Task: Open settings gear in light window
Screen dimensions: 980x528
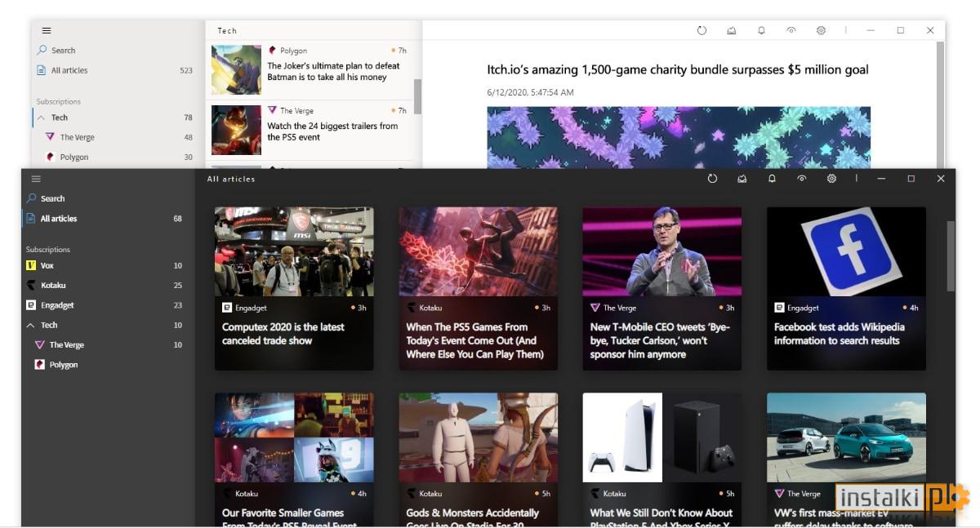Action: pyautogui.click(x=821, y=30)
